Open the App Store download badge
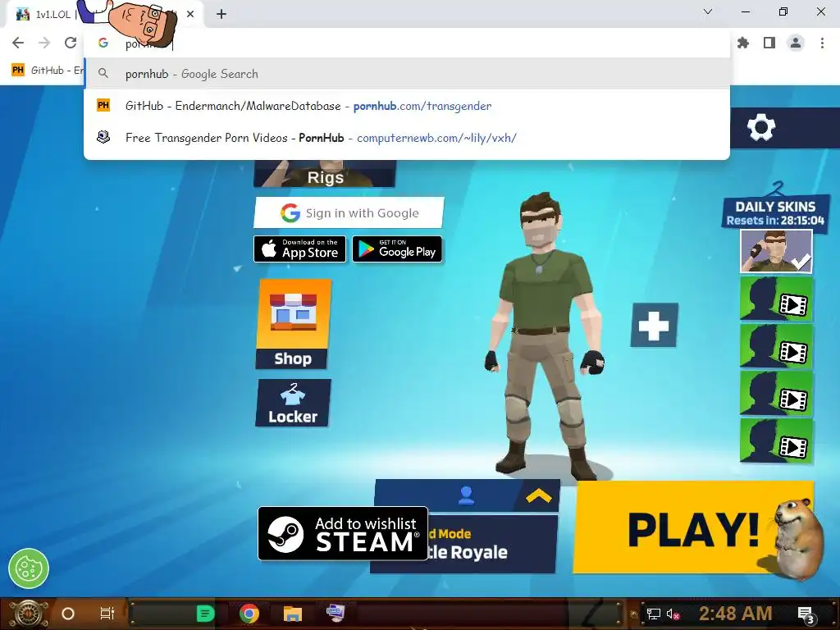Image resolution: width=840 pixels, height=630 pixels. 299,249
